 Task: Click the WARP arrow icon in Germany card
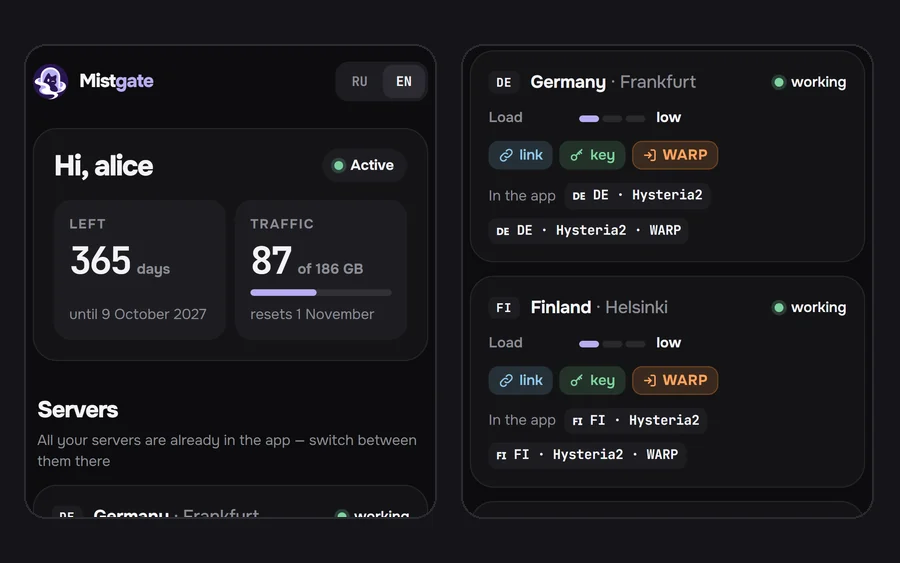point(650,155)
